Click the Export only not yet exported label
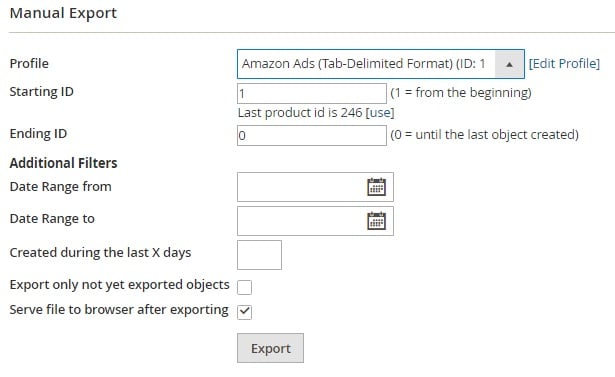 point(119,285)
